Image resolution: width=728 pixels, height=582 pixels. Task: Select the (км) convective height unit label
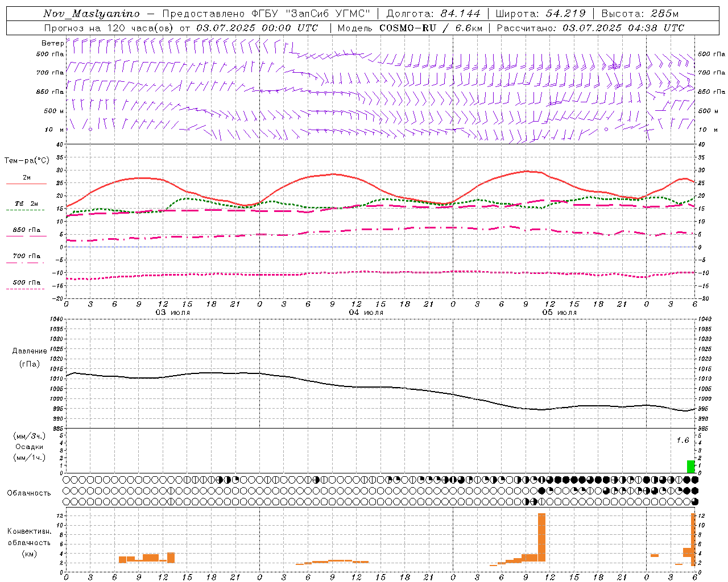pyautogui.click(x=30, y=554)
